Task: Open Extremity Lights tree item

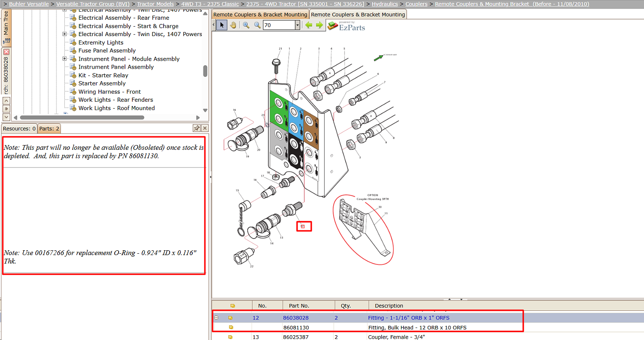Action: click(101, 42)
